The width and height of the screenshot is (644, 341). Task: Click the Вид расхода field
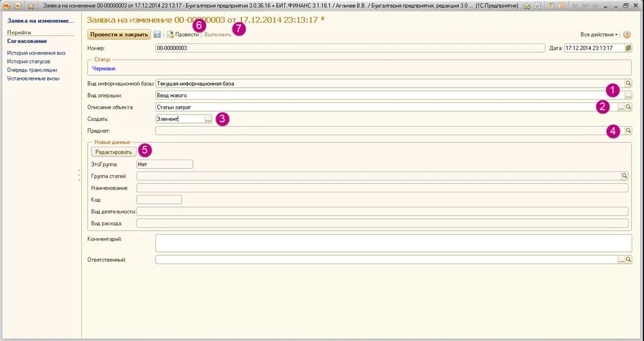pyautogui.click(x=383, y=224)
